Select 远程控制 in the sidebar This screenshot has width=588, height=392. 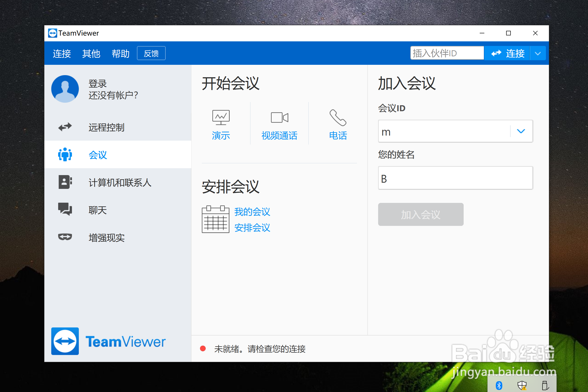118,127
